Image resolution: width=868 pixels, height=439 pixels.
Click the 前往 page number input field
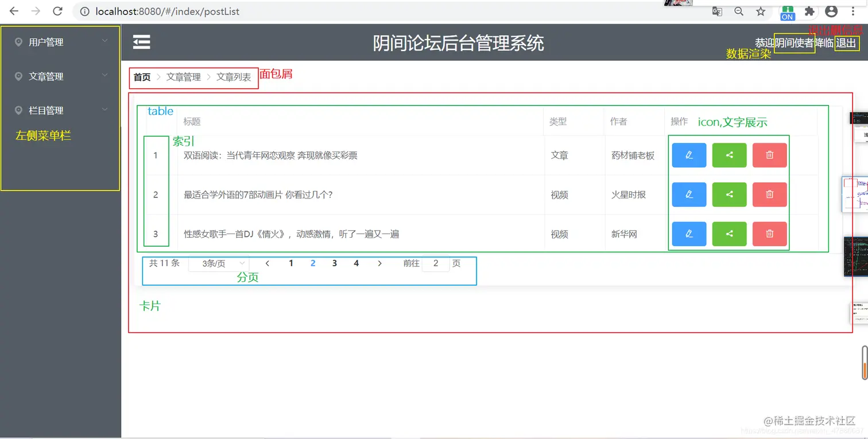(435, 263)
